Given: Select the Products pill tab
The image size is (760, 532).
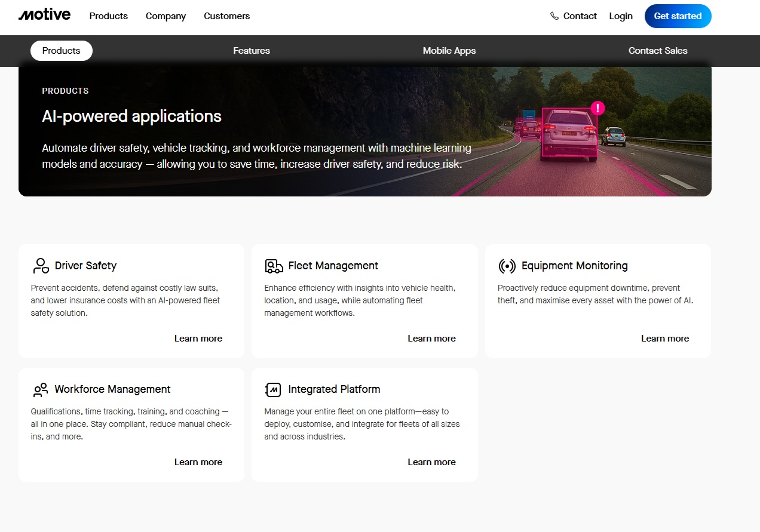Looking at the screenshot, I should coord(62,51).
